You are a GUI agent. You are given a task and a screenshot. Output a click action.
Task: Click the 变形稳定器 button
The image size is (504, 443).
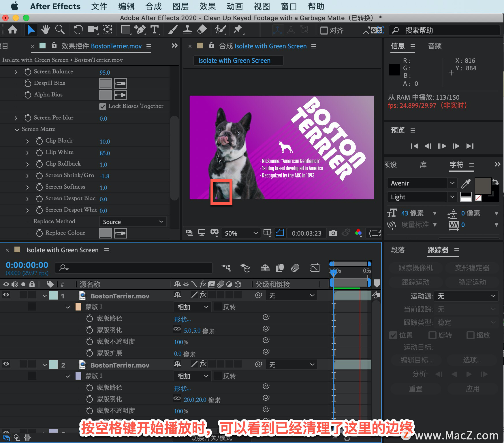point(472,268)
